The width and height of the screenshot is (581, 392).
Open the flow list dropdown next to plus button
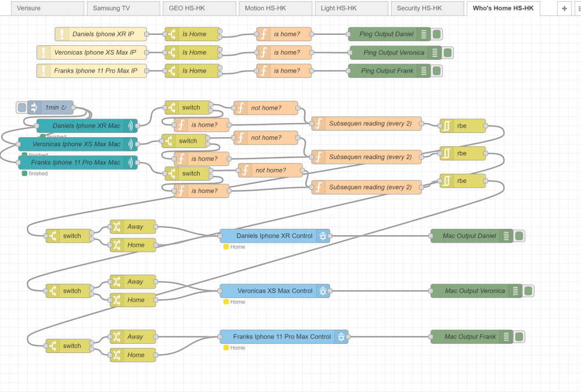578,9
